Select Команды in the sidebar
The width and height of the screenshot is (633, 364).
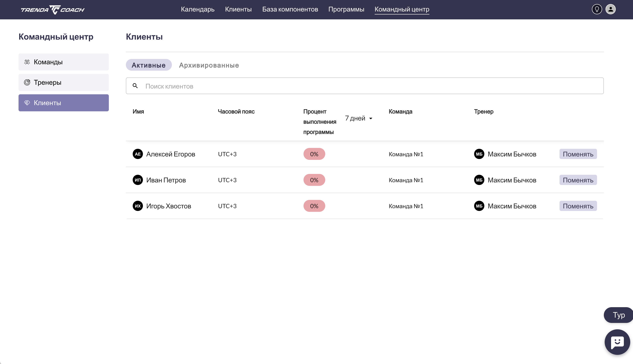coord(63,62)
